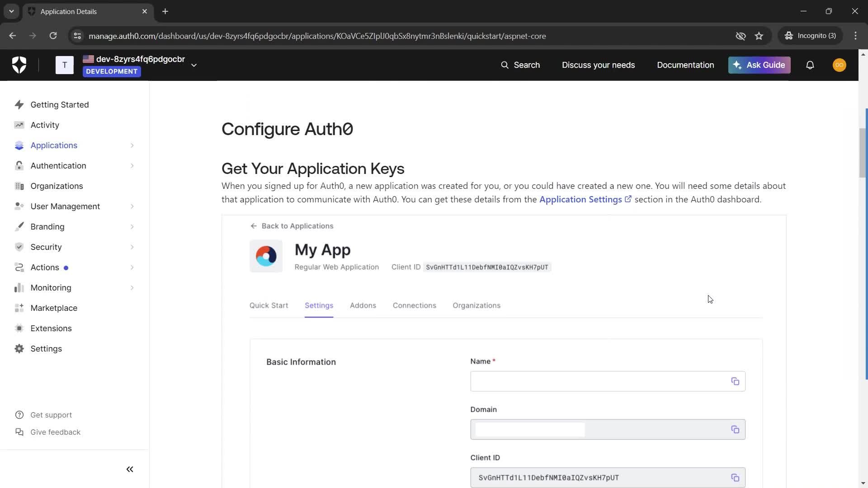Click the Client ID input field
Viewport: 868px width, 488px height.
(x=608, y=478)
